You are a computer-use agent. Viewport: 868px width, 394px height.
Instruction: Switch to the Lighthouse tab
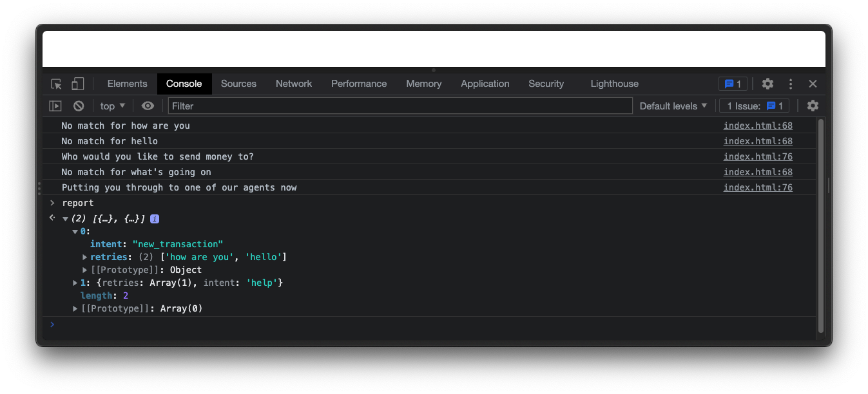coord(614,84)
